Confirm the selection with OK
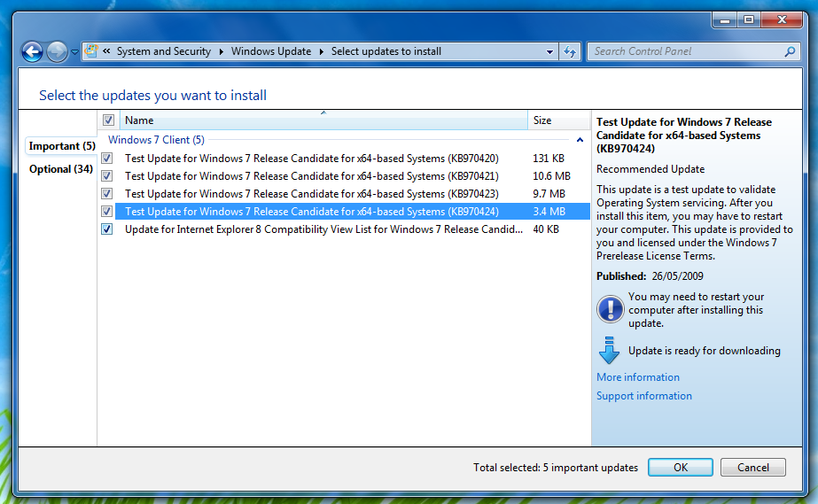 click(681, 467)
